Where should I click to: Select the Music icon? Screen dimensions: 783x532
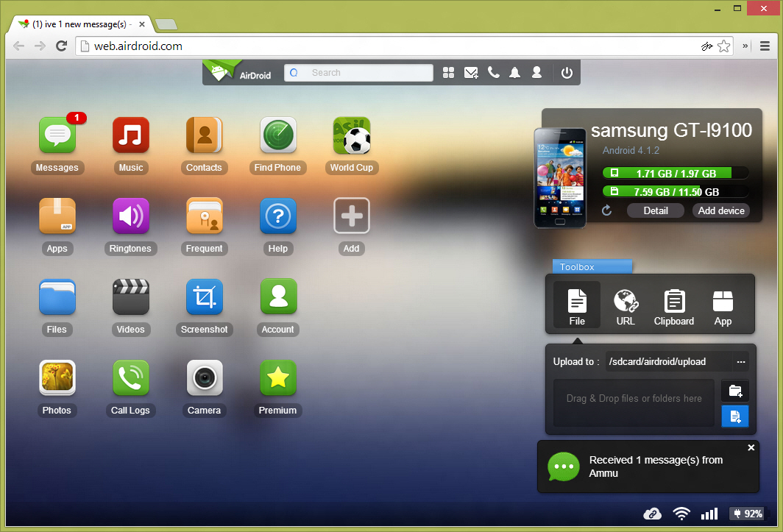point(131,135)
